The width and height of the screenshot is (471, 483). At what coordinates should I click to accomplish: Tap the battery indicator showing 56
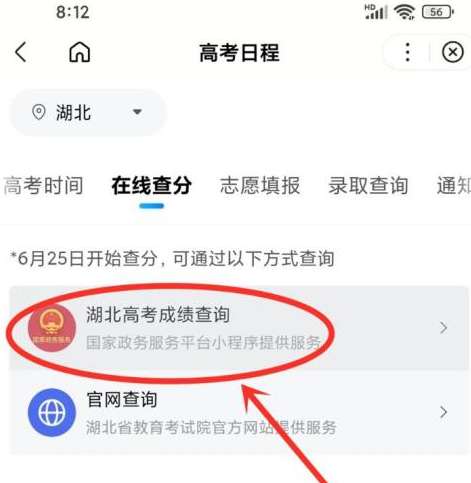point(437,12)
